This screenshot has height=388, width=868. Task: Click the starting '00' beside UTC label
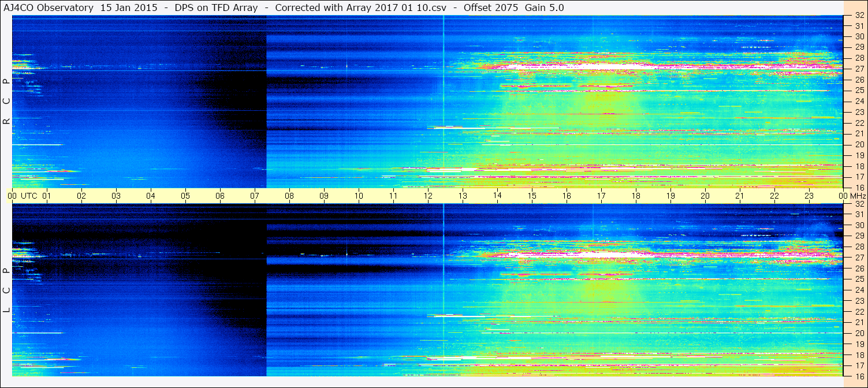pos(12,196)
